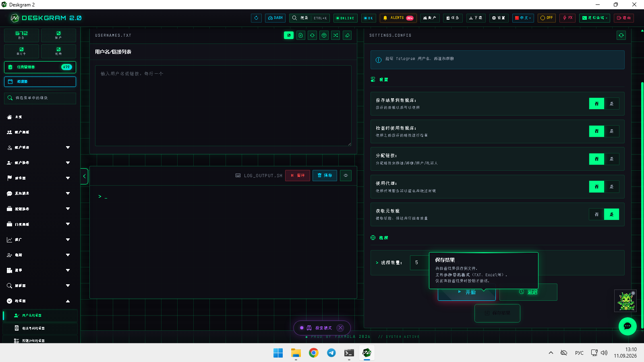644x362 pixels.
Task: Click the shuffle icon in USERNAMES.TXT header
Action: (x=335, y=35)
